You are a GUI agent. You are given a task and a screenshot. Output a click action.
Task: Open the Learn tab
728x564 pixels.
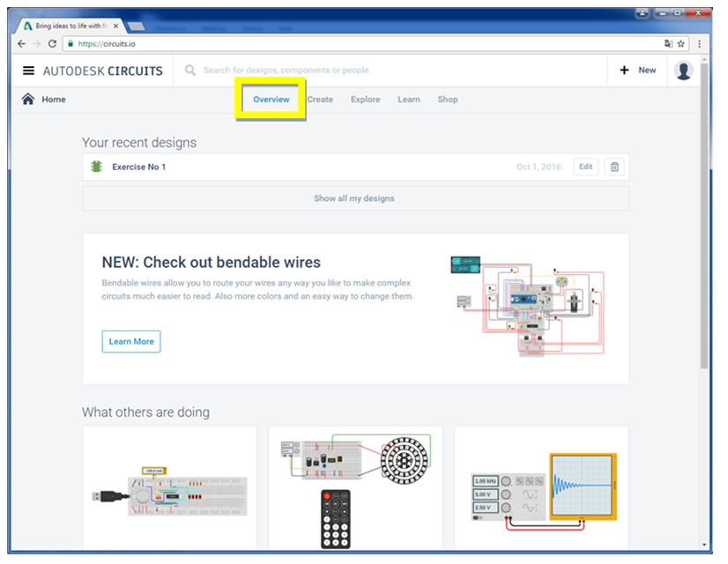(x=409, y=100)
